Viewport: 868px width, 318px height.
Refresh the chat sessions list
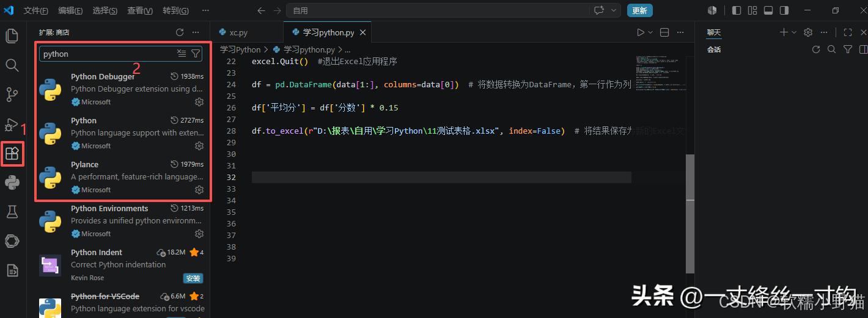point(815,49)
